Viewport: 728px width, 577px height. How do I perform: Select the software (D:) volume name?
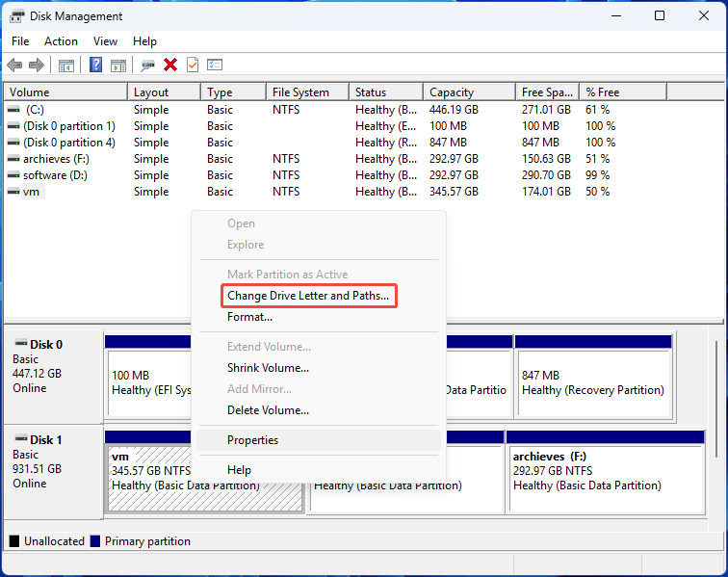pyautogui.click(x=55, y=175)
